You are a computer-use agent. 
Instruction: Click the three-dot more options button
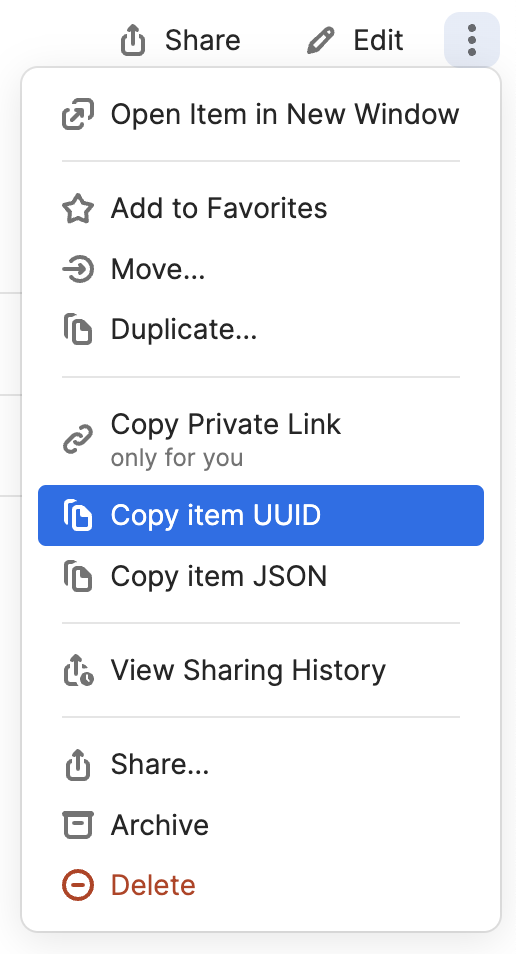tap(472, 40)
